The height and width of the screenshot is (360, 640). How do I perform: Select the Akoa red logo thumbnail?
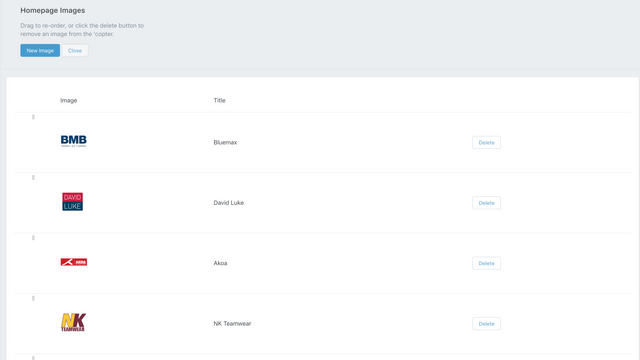coord(74,262)
